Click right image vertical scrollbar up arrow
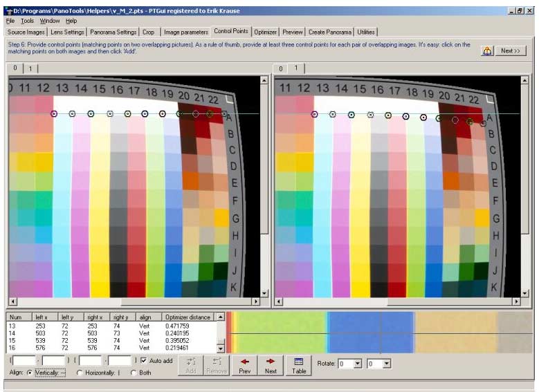The image size is (539, 392). coord(524,80)
